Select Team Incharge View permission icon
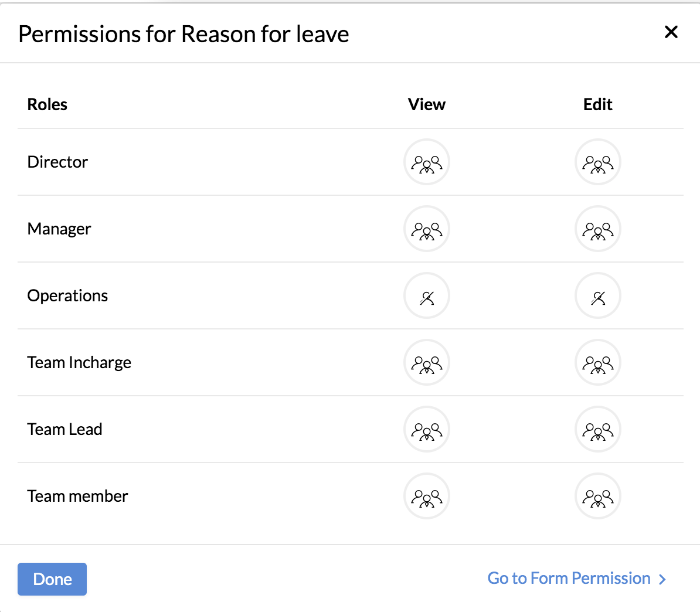The width and height of the screenshot is (700, 612). coord(427,362)
